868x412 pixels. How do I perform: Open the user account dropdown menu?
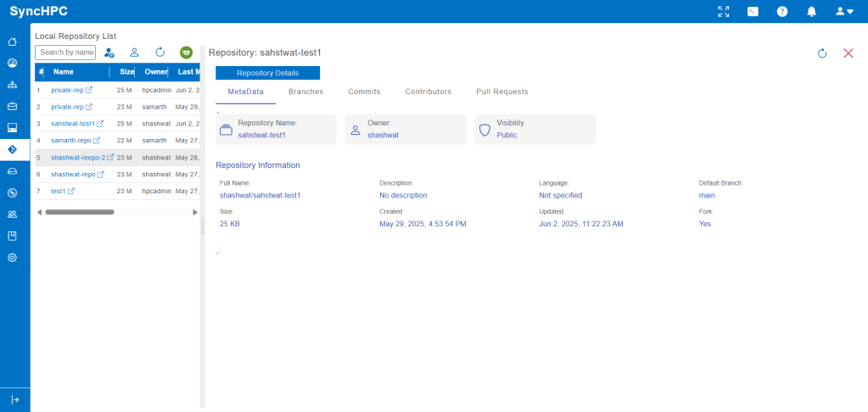coord(843,11)
